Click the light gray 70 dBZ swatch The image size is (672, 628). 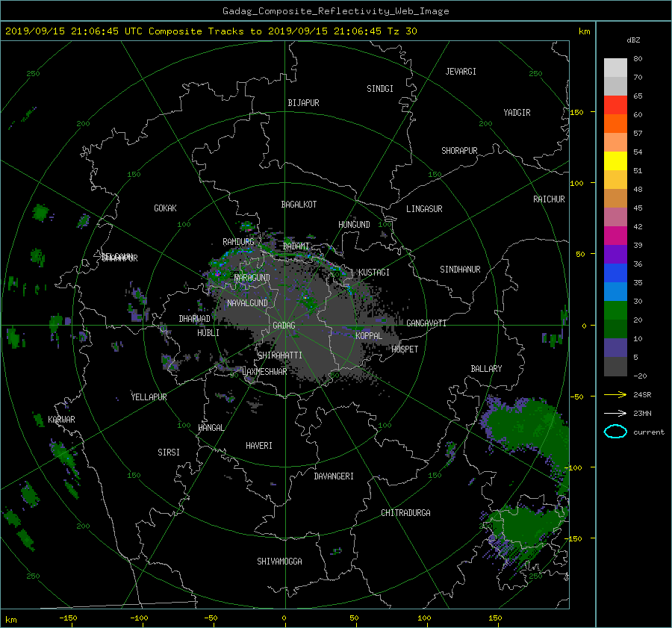(x=615, y=68)
